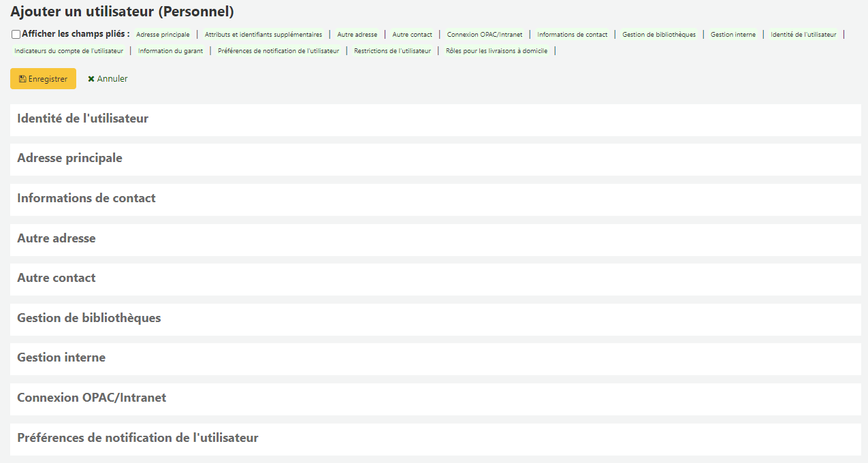
Task: Click the floppy disk icon on Enregistrer
Action: 22,79
